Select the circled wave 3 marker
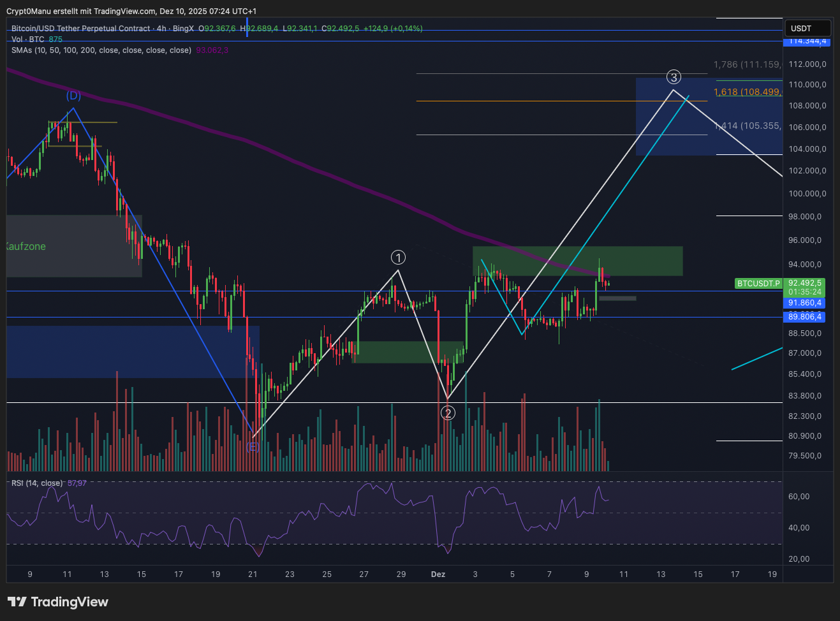Viewport: 840px width, 621px height. 674,77
